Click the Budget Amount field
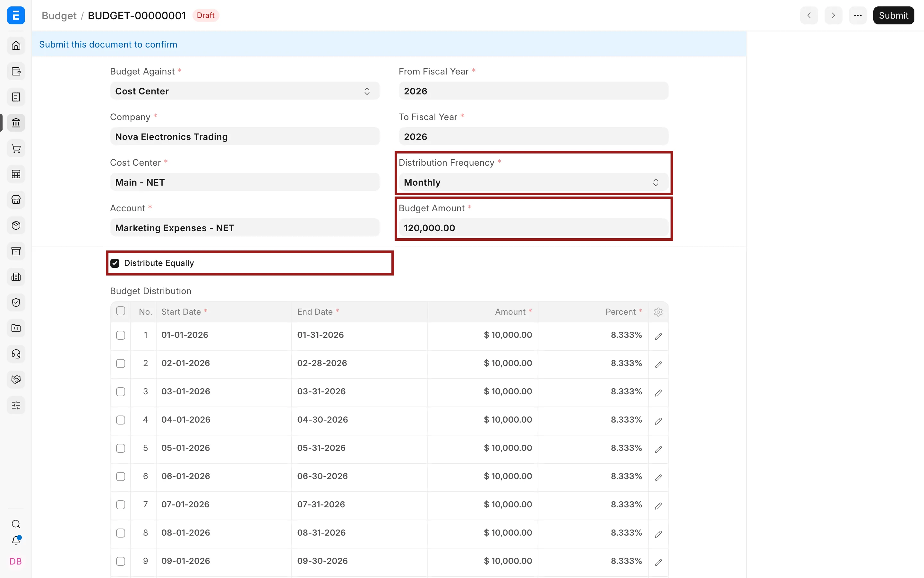Screen dimensions: 924x578 (x=534, y=228)
